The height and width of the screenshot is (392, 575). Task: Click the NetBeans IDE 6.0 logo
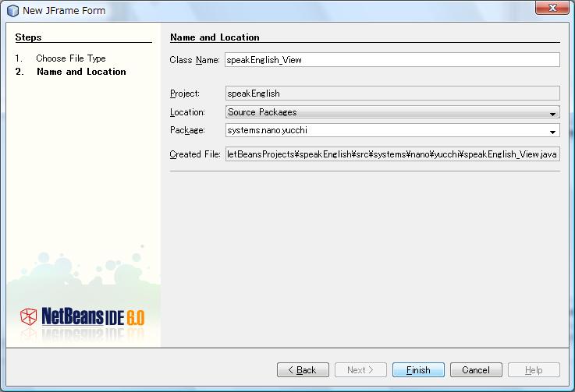pos(82,316)
